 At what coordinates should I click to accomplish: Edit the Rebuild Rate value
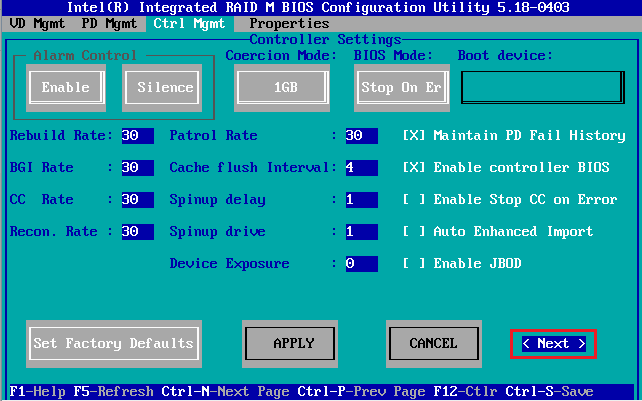[138, 136]
